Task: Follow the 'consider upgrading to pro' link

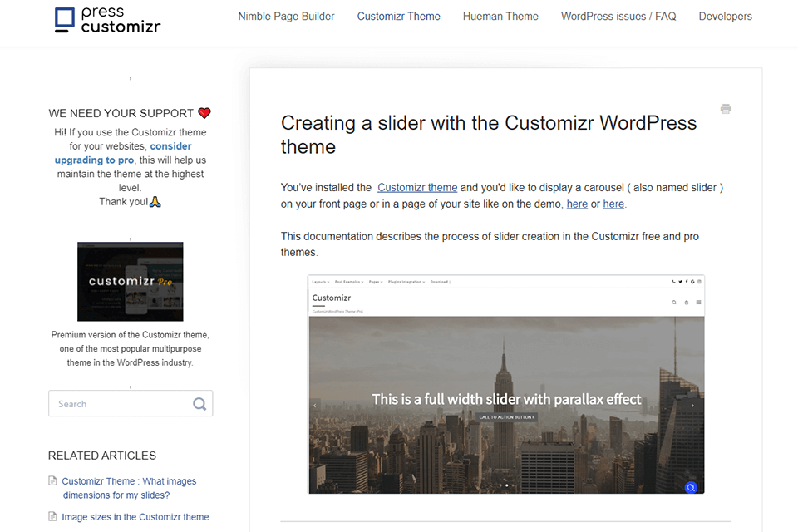Action: pyautogui.click(x=123, y=153)
